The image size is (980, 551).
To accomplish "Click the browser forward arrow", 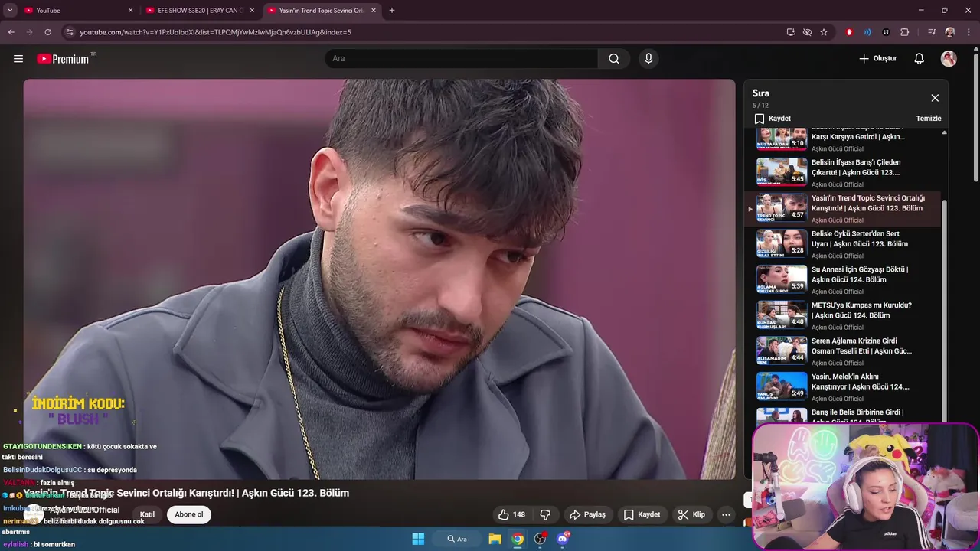I will click(x=29, y=32).
